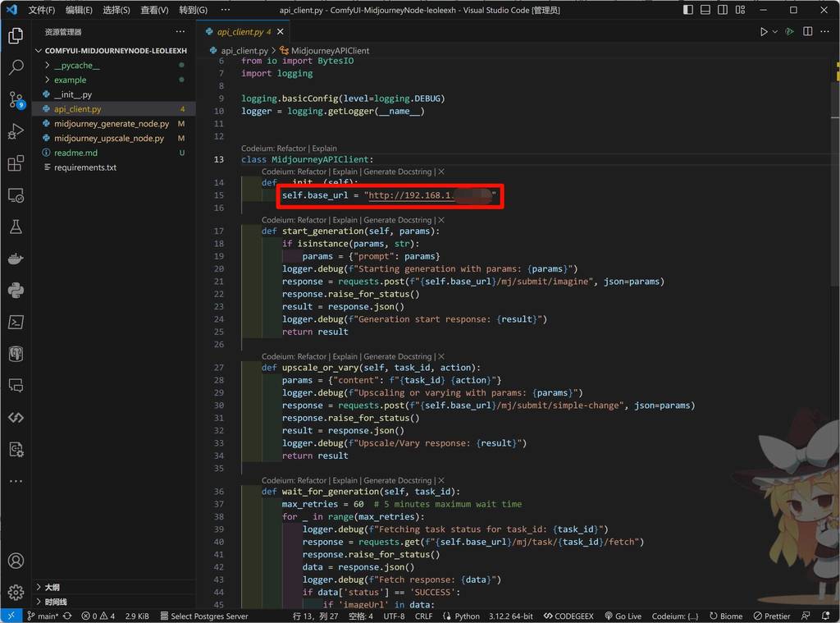840x623 pixels.
Task: Open the Manage gear icon
Action: (16, 592)
